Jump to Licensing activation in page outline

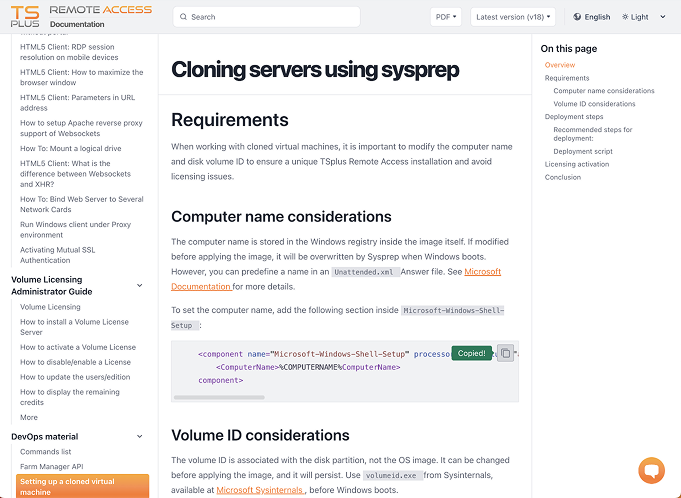(x=577, y=164)
